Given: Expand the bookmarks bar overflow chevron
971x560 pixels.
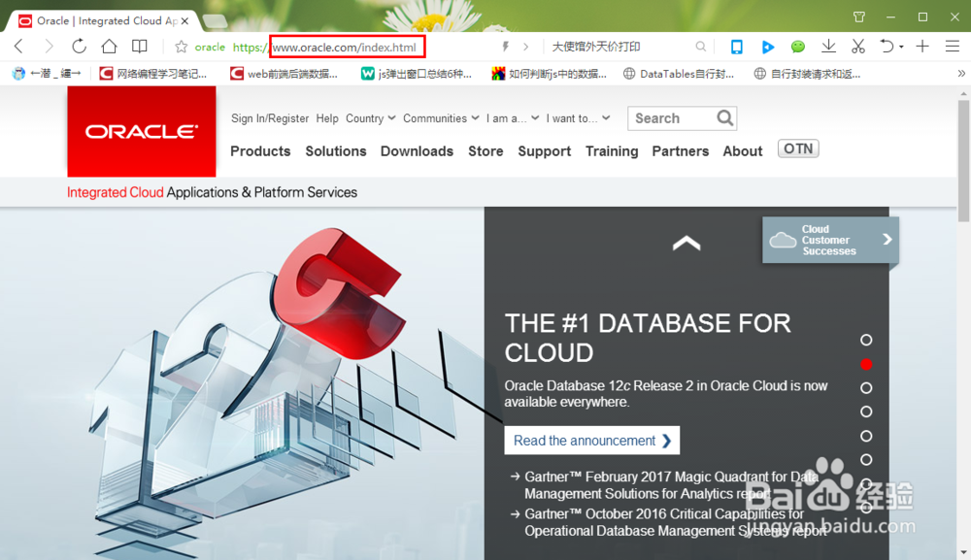Looking at the screenshot, I should 961,74.
